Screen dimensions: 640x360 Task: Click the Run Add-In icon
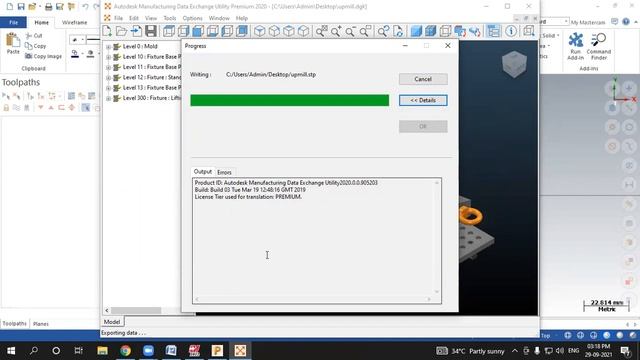576,46
